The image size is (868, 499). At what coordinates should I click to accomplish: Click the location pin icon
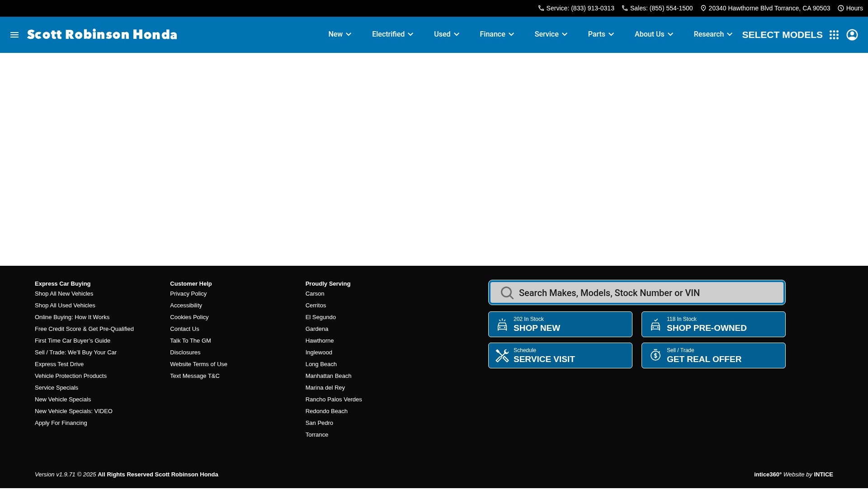pyautogui.click(x=703, y=8)
